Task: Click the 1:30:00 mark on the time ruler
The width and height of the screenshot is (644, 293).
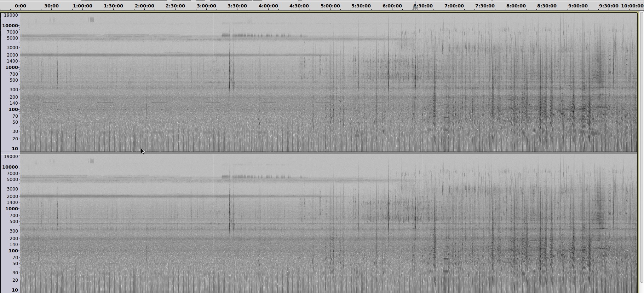Action: click(x=113, y=6)
